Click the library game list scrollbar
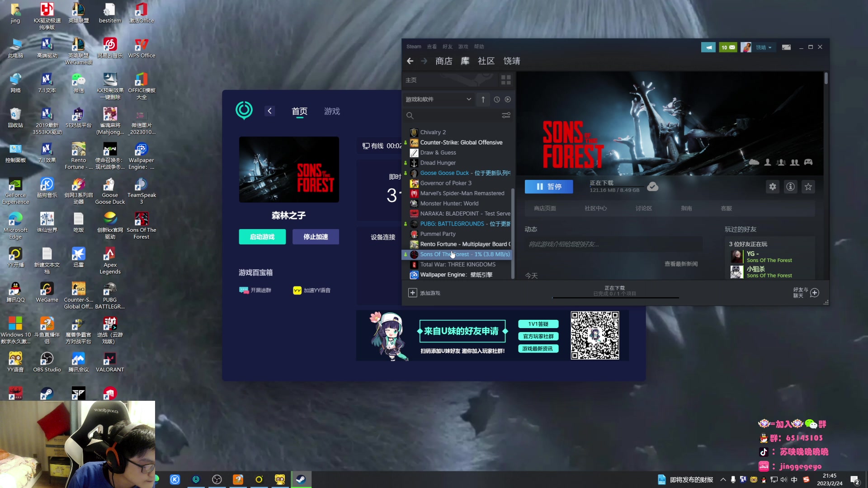The height and width of the screenshot is (488, 868). coord(513,233)
